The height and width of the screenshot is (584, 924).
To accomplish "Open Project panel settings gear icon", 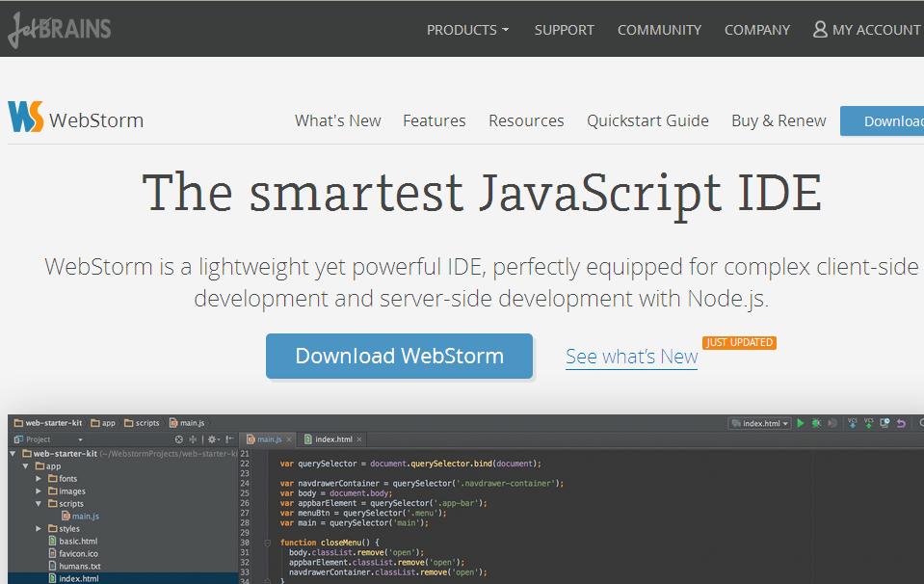I will pyautogui.click(x=212, y=438).
